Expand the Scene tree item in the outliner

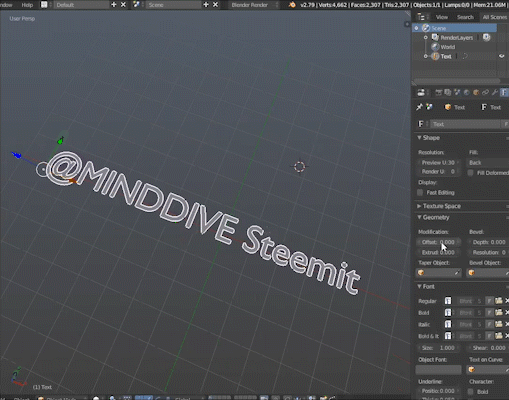point(416,28)
